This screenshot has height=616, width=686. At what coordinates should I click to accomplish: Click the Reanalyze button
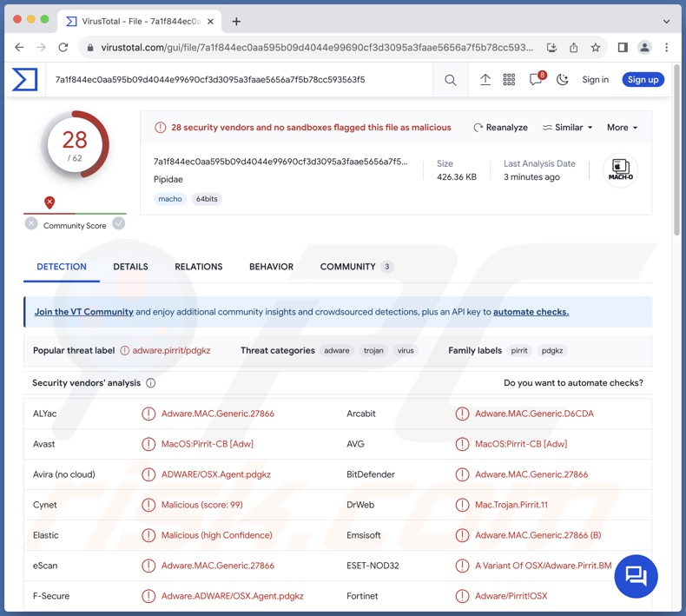pyautogui.click(x=500, y=128)
